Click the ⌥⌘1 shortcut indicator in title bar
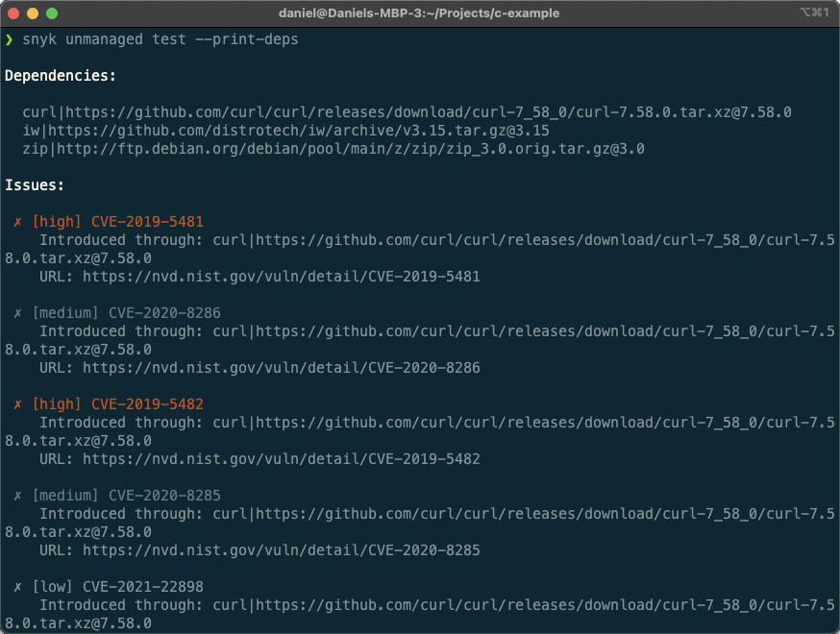Viewport: 840px width, 634px height. (x=814, y=13)
